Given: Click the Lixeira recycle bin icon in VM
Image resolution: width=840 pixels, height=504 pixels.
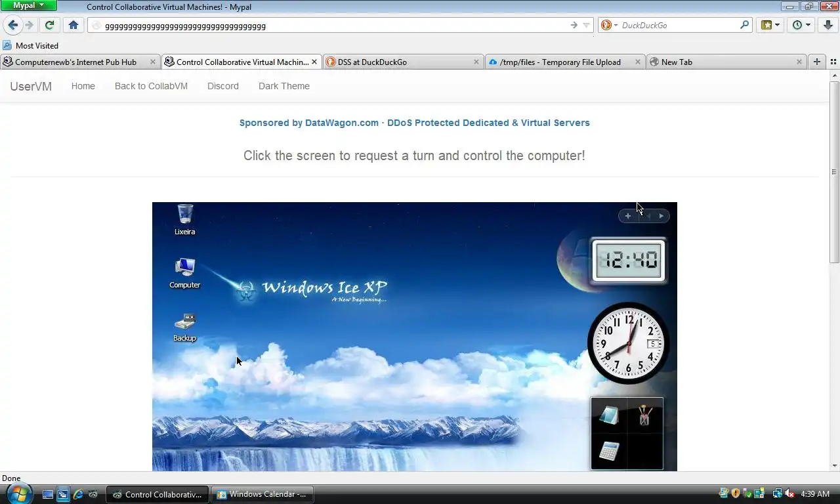Looking at the screenshot, I should coord(185,219).
